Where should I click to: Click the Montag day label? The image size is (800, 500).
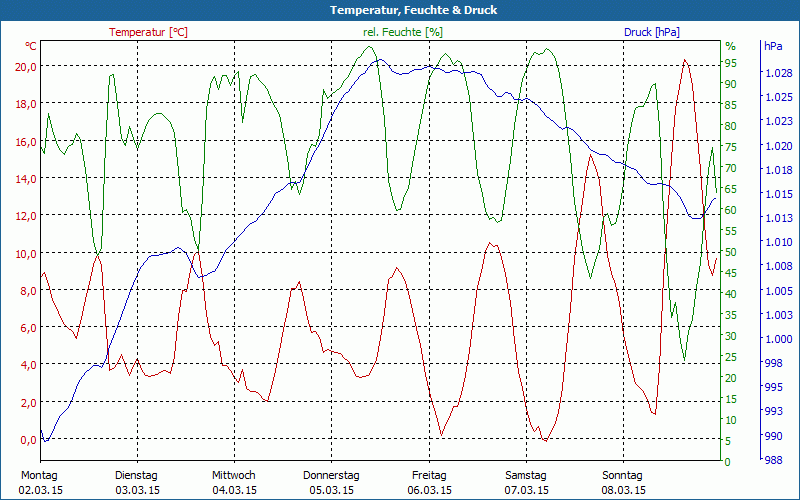coord(39,475)
